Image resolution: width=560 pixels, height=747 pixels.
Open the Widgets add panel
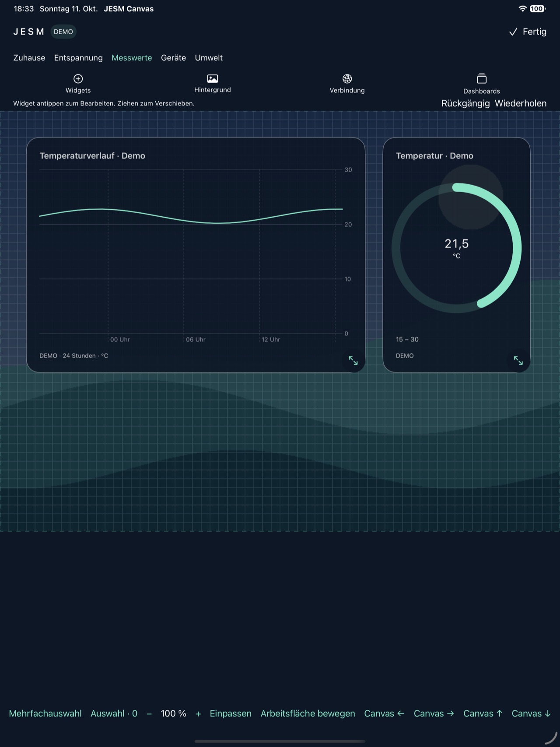(x=78, y=84)
